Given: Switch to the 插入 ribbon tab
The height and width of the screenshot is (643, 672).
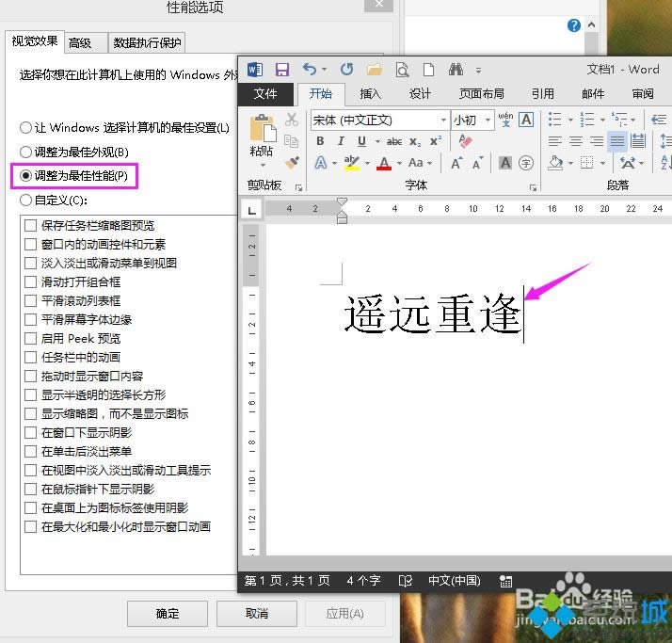Looking at the screenshot, I should click(x=370, y=94).
